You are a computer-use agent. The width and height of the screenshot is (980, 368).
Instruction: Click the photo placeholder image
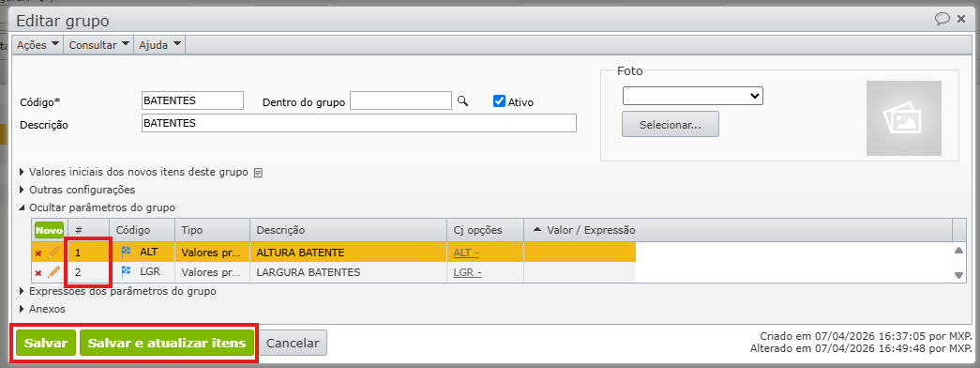(903, 118)
